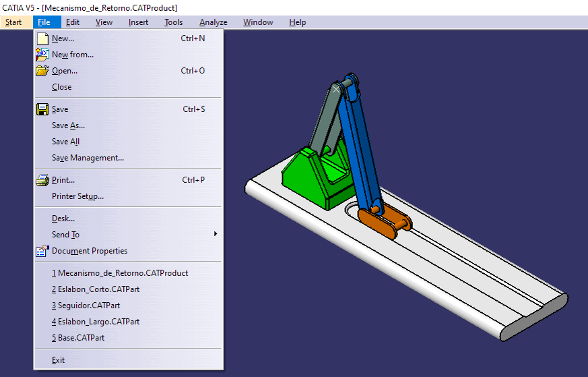
Task: Click the Open folder icon
Action: click(42, 71)
